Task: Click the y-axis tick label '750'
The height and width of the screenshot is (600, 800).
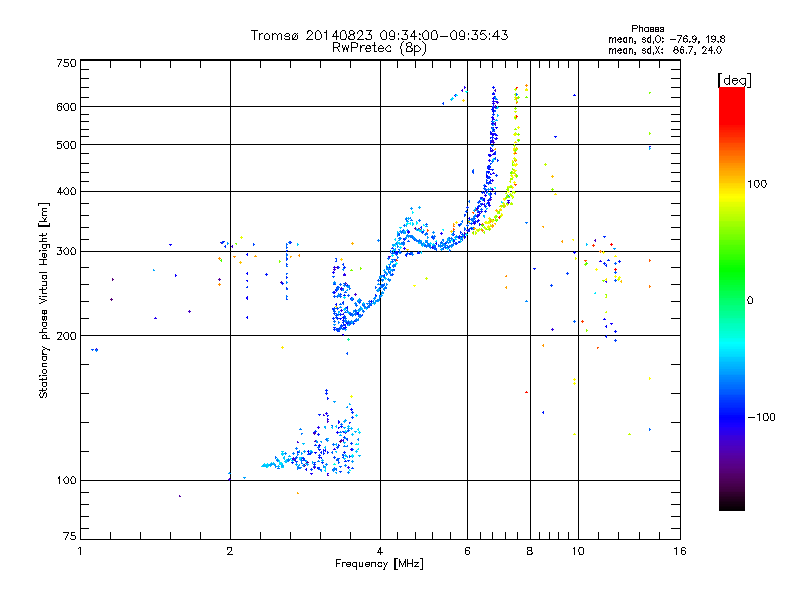Action: point(66,63)
